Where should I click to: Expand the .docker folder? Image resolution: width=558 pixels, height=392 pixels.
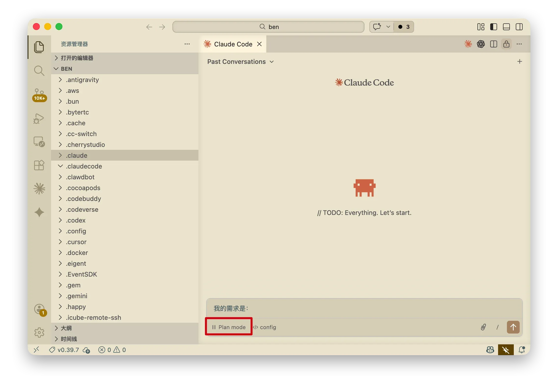[125, 252]
